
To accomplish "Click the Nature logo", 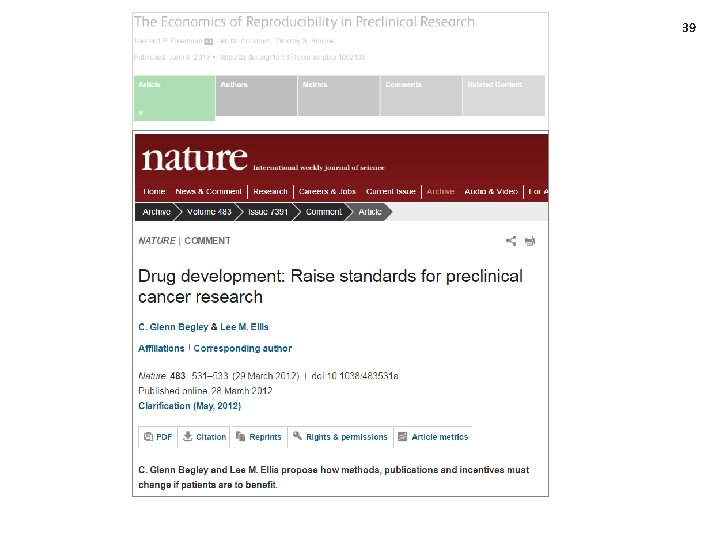I will (195, 158).
